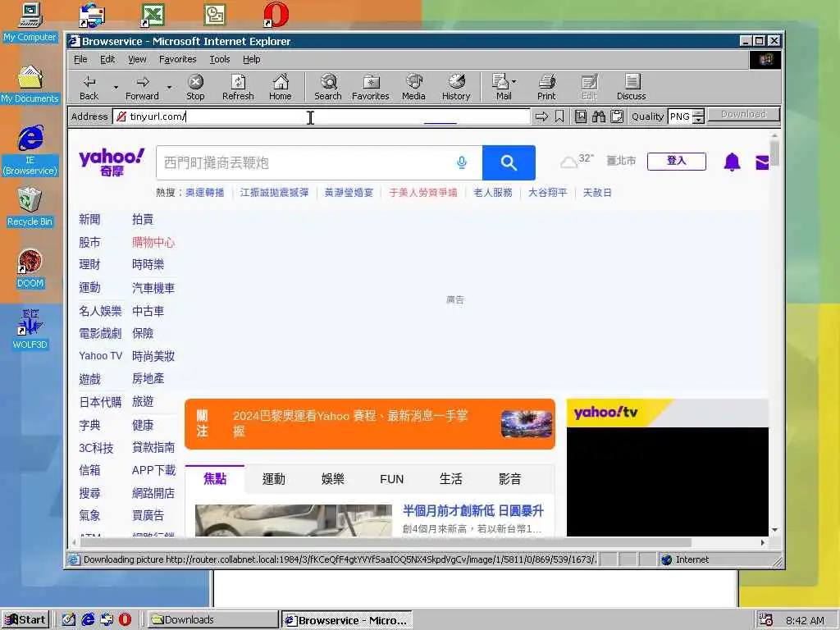Image resolution: width=840 pixels, height=630 pixels.
Task: Open the Edit menu
Action: 107,59
